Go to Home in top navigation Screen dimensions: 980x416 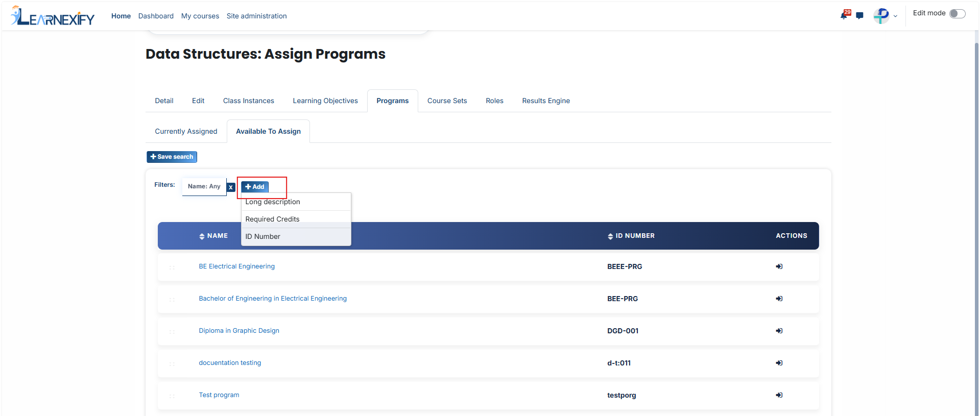pyautogui.click(x=121, y=16)
